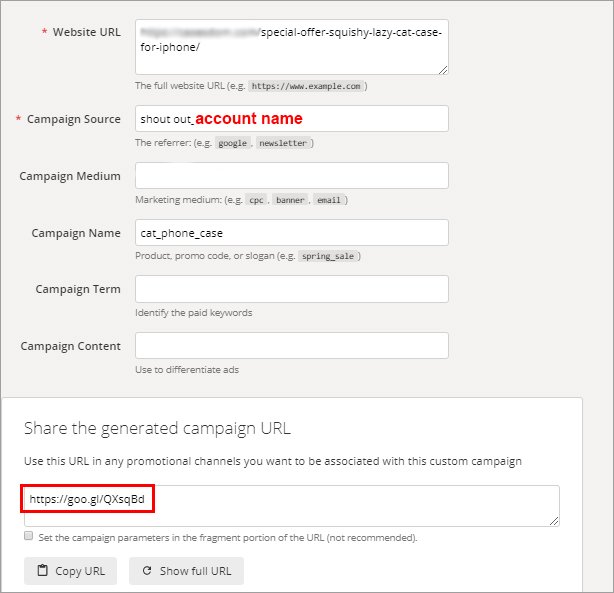Click the Campaign Content label

click(70, 346)
